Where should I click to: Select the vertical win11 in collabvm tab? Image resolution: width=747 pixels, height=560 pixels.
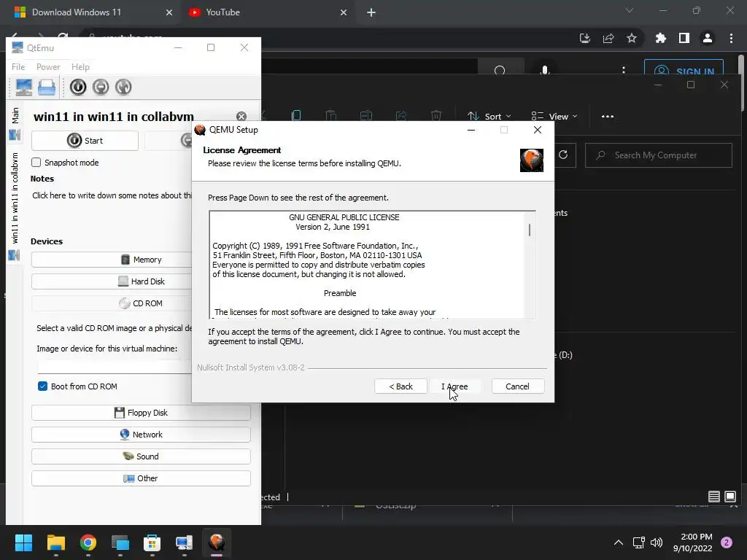(15, 206)
